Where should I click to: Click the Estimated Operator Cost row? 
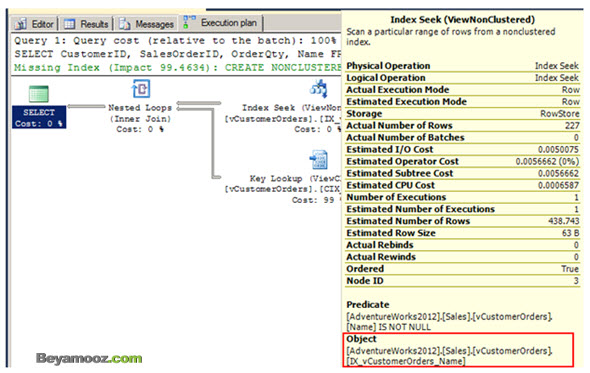coord(462,161)
